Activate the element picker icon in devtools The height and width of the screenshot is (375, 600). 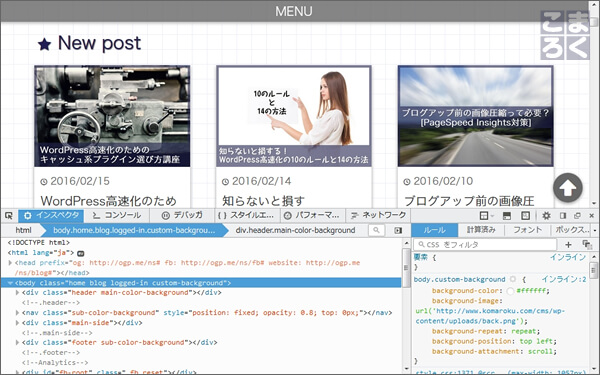[9, 215]
